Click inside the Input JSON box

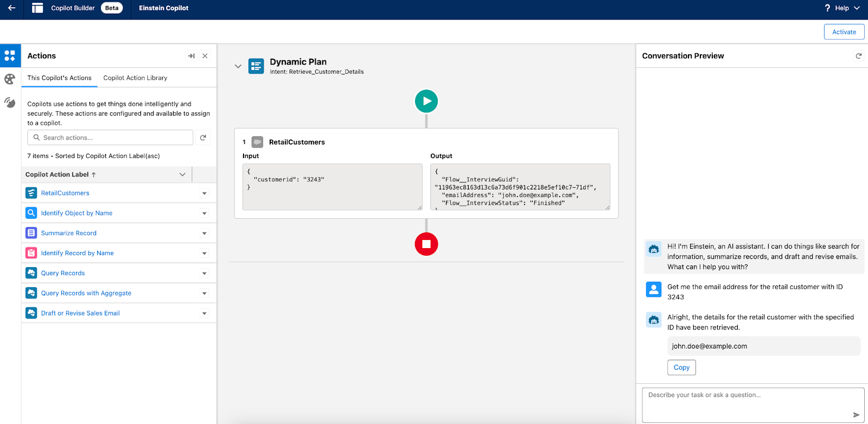pos(333,187)
